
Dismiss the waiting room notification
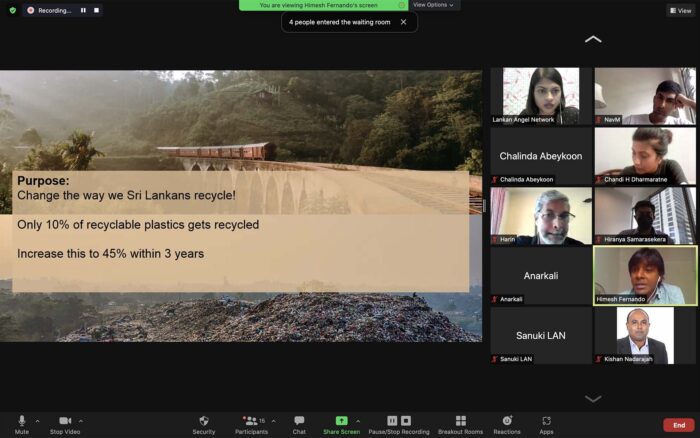403,21
